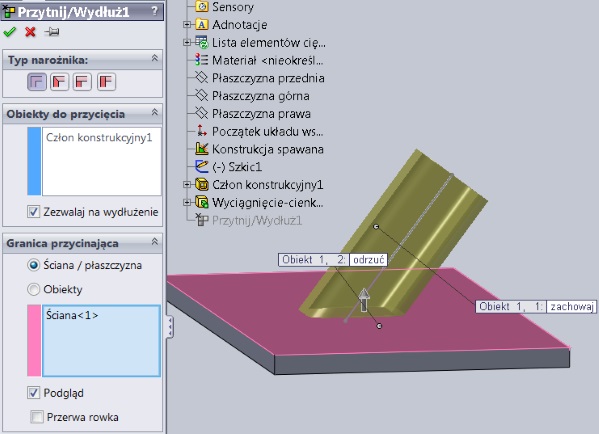Toggle 'Zezwalaj na wydłużenie' checkbox

click(x=33, y=211)
